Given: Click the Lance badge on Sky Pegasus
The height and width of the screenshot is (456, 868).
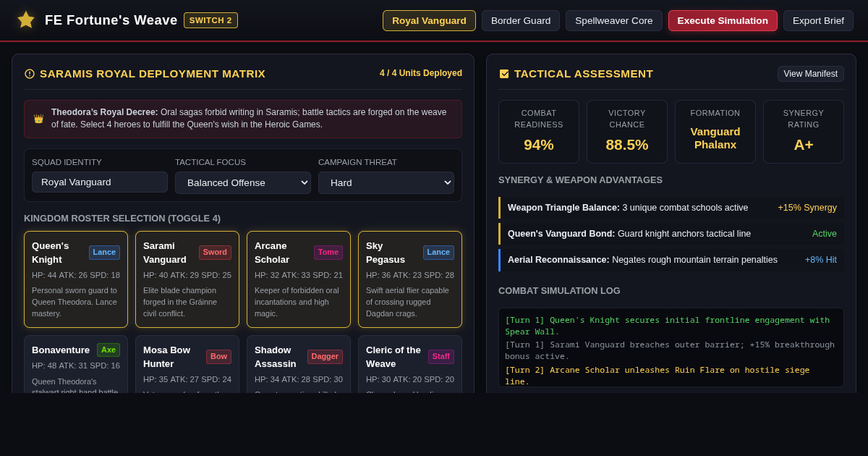Looking at the screenshot, I should [x=438, y=253].
